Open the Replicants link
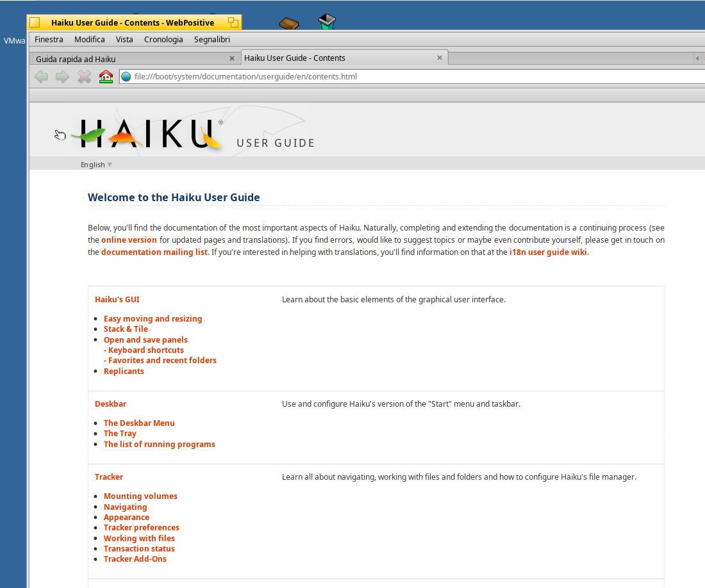Screen dimensions: 705x588 click(124, 371)
